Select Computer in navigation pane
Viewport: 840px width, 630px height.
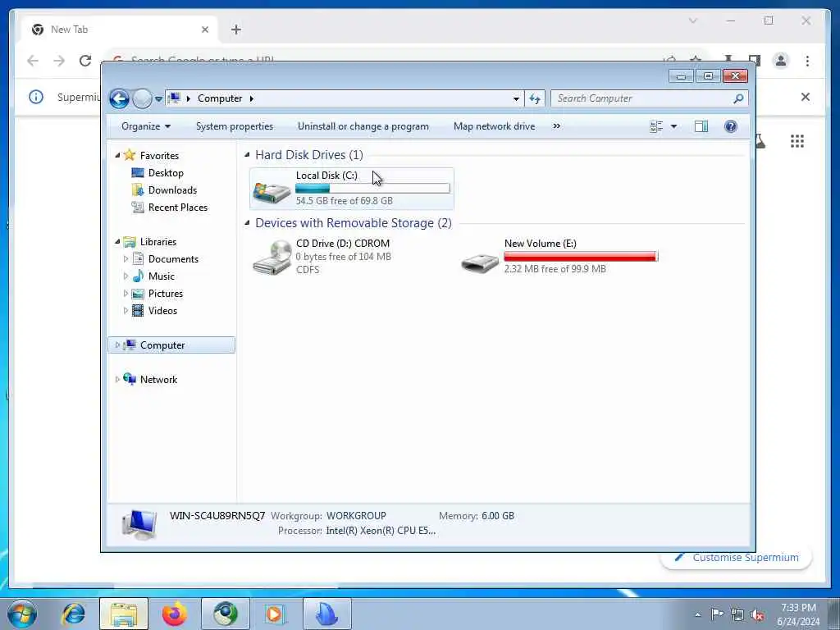[162, 345]
